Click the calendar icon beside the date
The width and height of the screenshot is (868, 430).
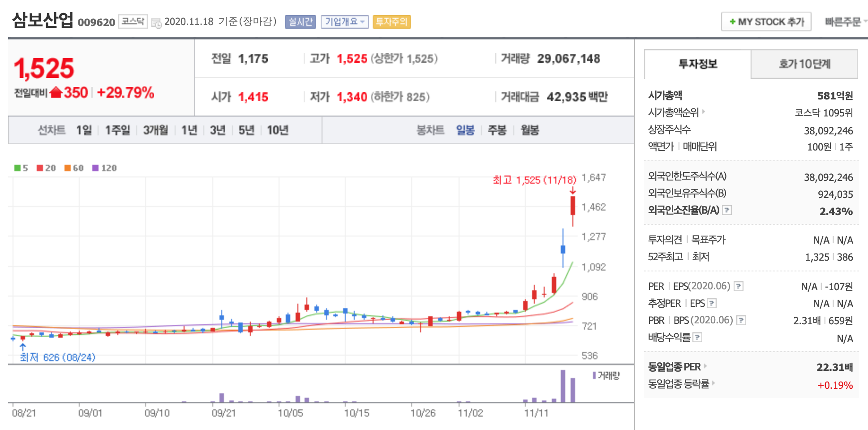tap(157, 22)
